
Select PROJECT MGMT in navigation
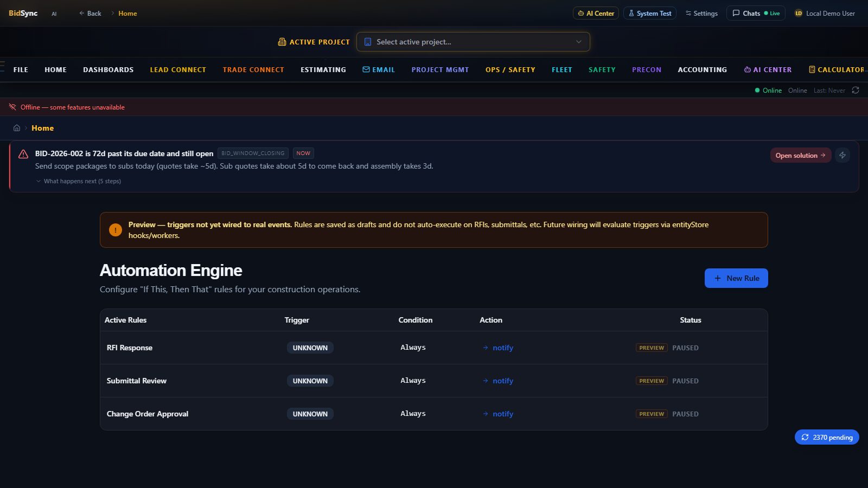pyautogui.click(x=440, y=69)
